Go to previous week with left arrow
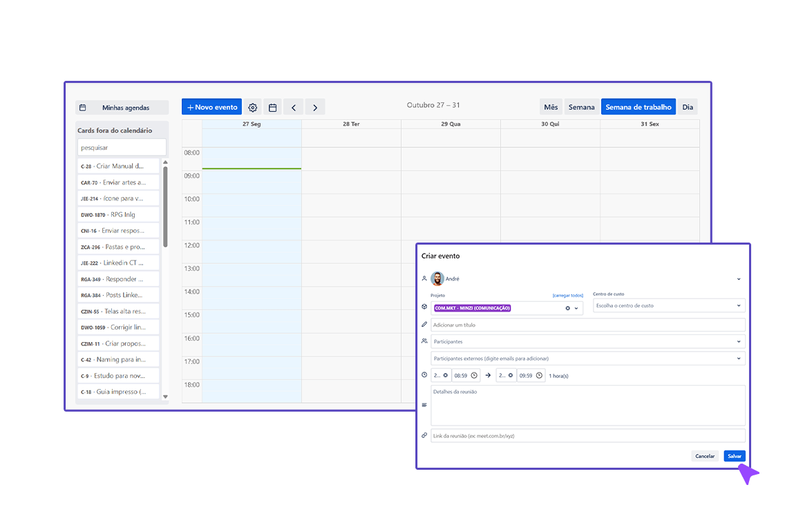The width and height of the screenshot is (803, 532). [294, 108]
